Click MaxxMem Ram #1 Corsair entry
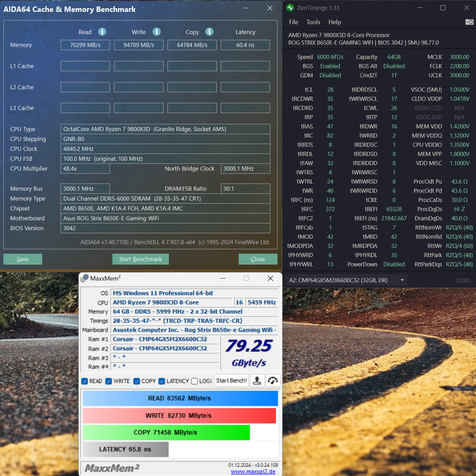 [164, 339]
